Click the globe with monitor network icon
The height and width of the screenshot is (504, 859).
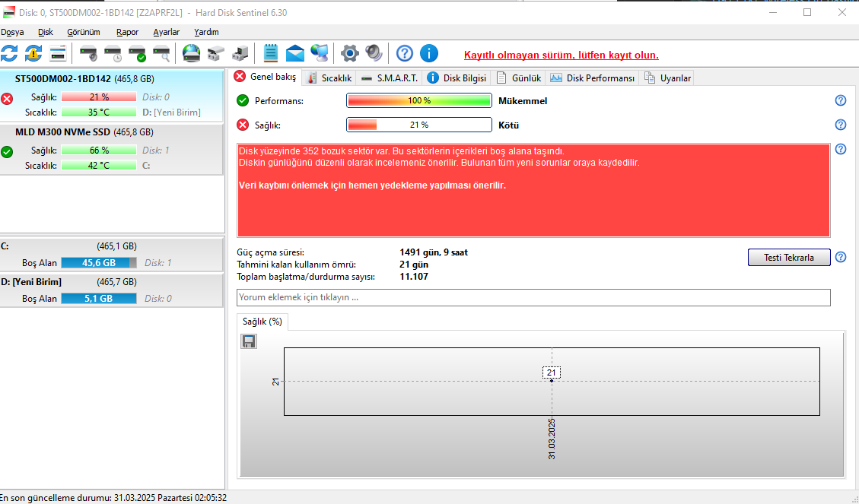click(319, 54)
